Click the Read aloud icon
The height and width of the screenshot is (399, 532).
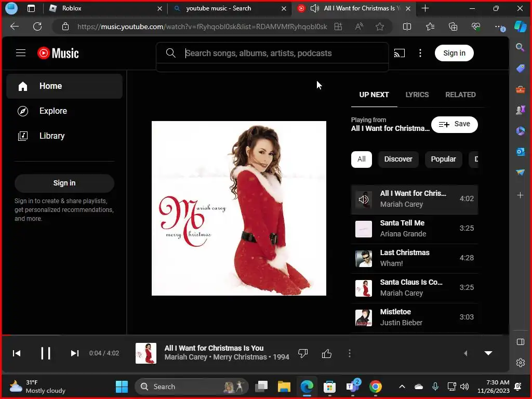coord(359,26)
